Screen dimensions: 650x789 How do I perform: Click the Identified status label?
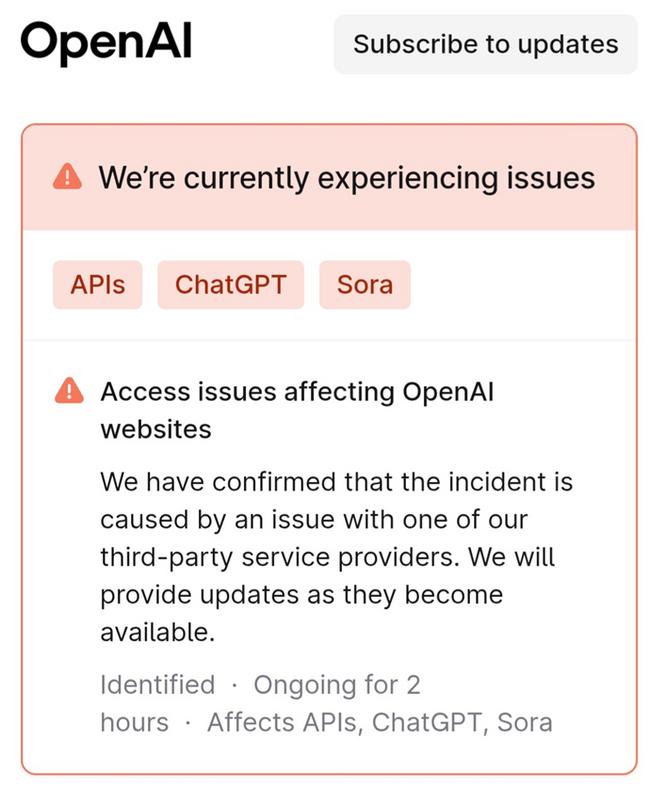[x=157, y=685]
